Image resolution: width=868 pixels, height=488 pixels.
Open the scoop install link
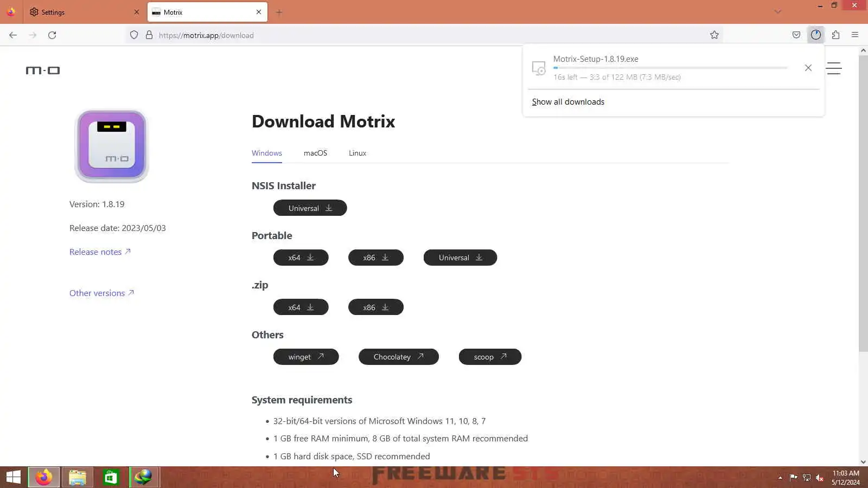point(490,357)
